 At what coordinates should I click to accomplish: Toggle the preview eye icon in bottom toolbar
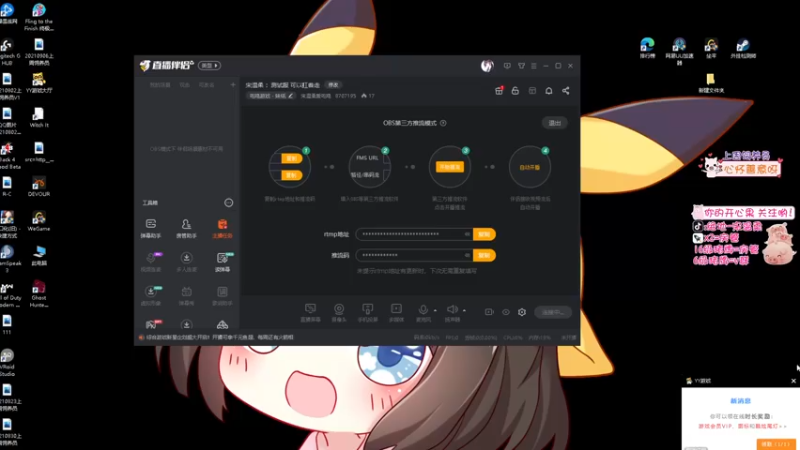[506, 312]
